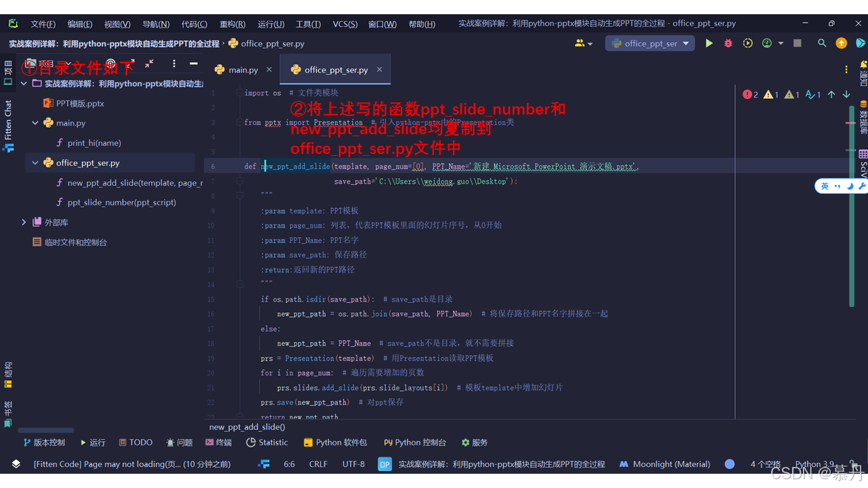This screenshot has height=488, width=868.
Task: Run the office_ppt_ser configuration
Action: tap(709, 43)
